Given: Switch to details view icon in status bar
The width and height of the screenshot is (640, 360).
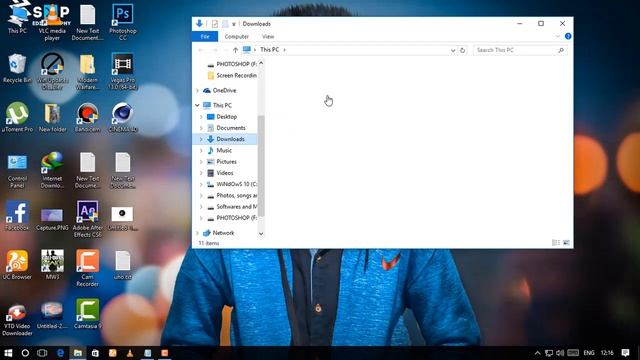Looking at the screenshot, I should (556, 243).
